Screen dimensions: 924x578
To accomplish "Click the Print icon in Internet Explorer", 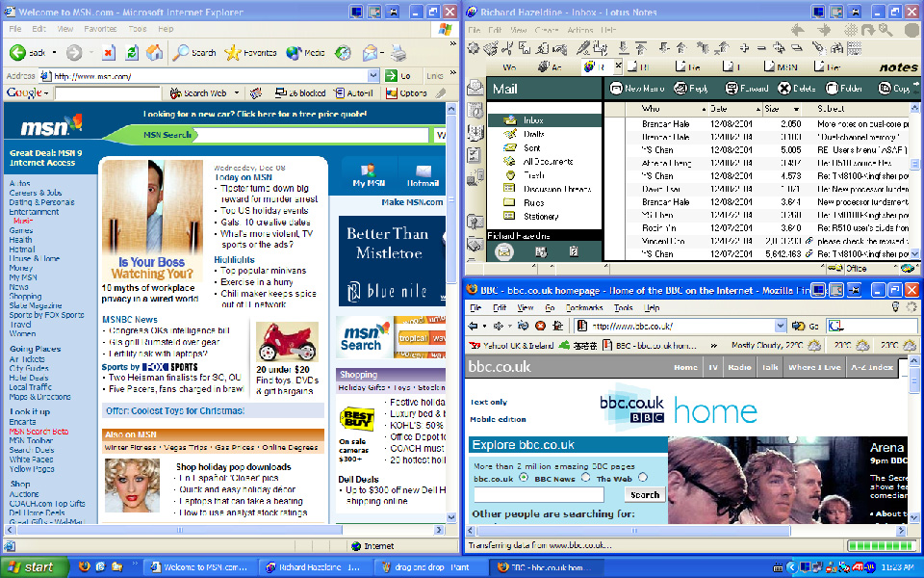I will [398, 53].
